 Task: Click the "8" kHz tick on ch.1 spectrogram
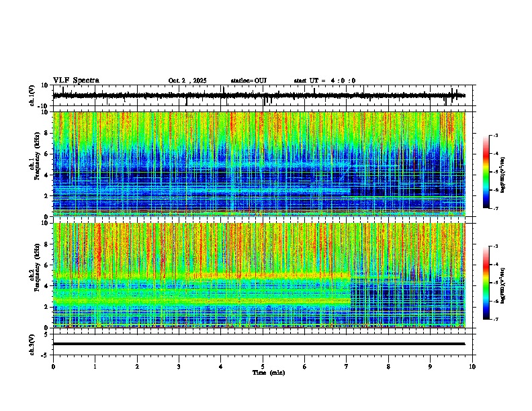[48, 133]
